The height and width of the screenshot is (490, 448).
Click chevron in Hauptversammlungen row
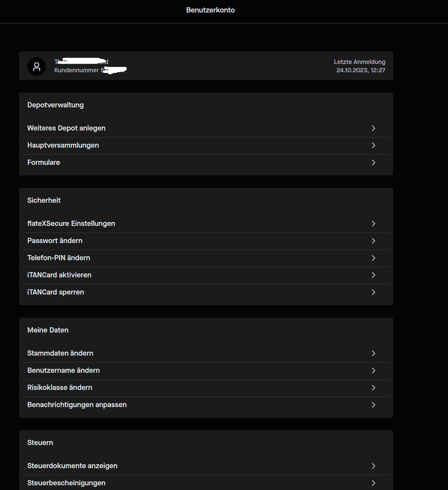click(373, 145)
